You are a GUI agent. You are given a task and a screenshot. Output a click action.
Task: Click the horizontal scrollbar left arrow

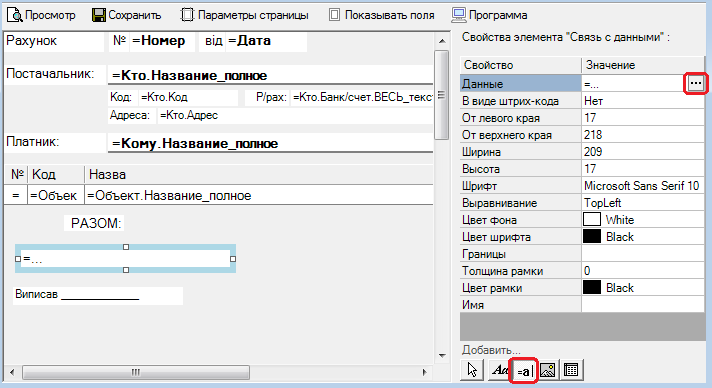12,372
